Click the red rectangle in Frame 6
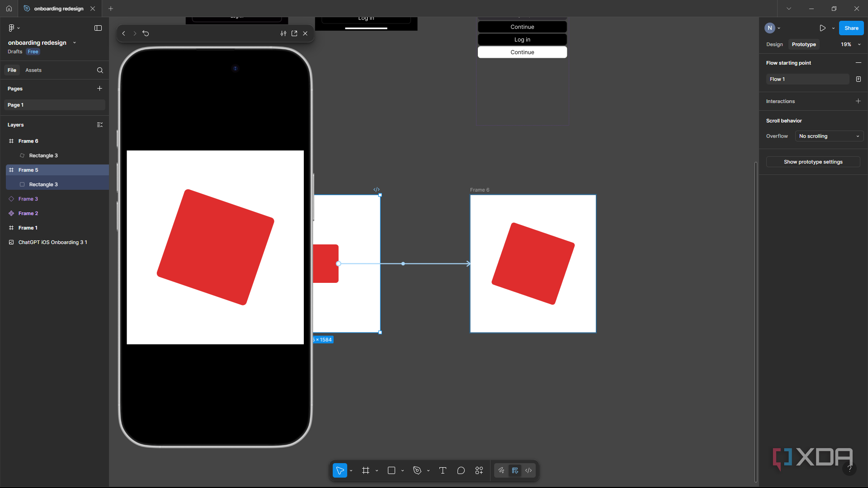Viewport: 868px width, 488px height. pyautogui.click(x=533, y=263)
